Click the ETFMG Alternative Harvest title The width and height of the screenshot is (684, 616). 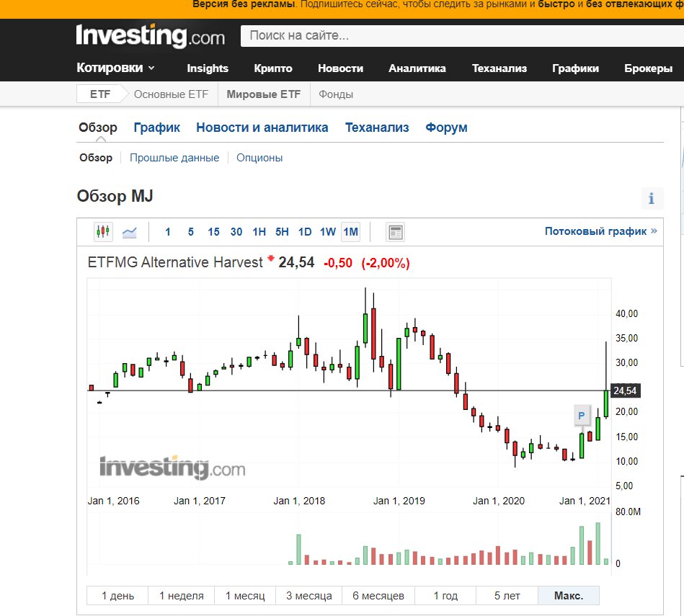tap(175, 262)
